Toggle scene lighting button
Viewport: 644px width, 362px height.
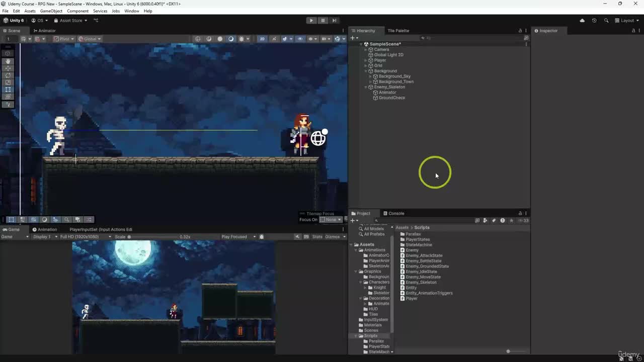point(274,39)
